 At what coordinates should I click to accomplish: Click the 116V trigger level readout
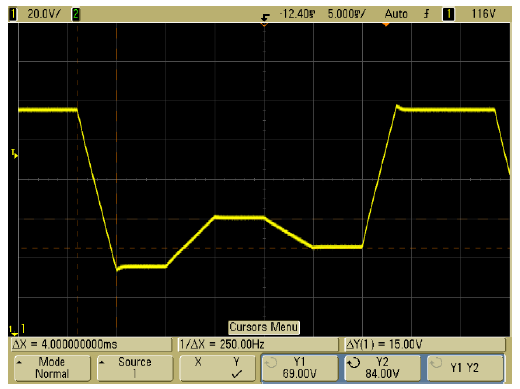click(483, 14)
